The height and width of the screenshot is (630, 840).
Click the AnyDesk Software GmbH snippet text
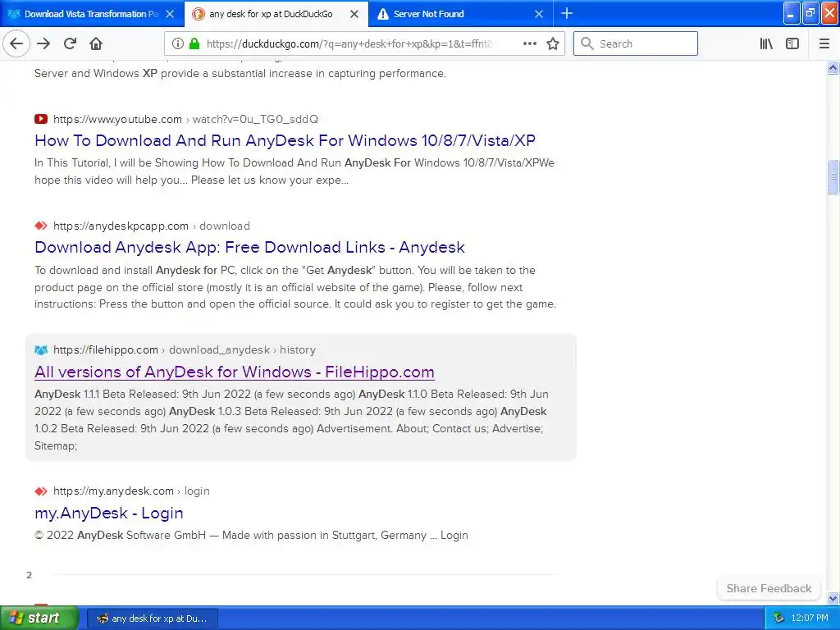(x=251, y=535)
